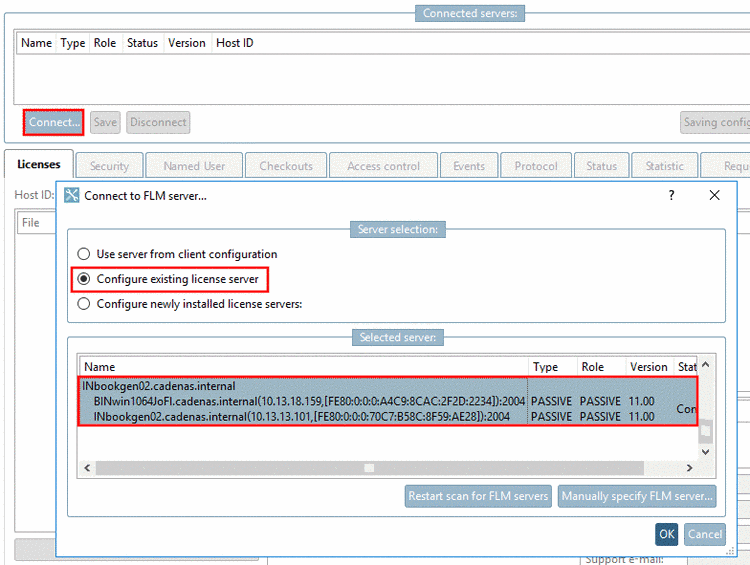Click the horizontal scroll left arrow
Screen dimensions: 750x565
[x=87, y=468]
